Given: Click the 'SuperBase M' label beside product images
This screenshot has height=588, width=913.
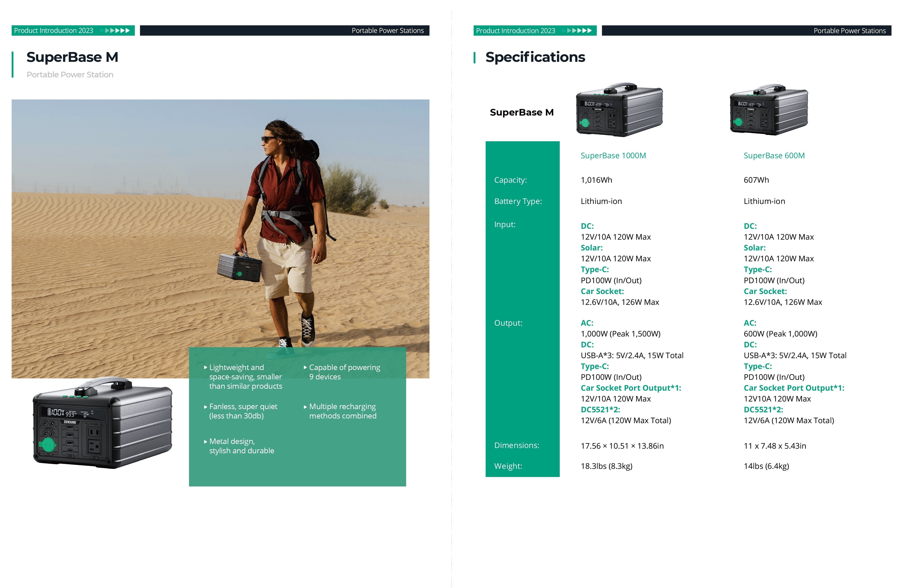Looking at the screenshot, I should pos(522,113).
